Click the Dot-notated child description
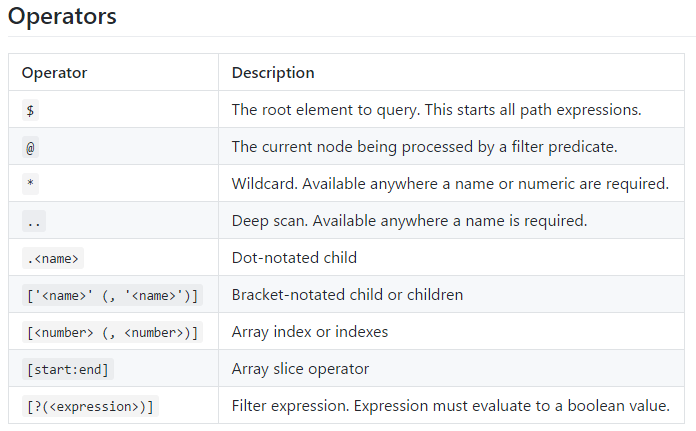The height and width of the screenshot is (431, 696). (294, 258)
